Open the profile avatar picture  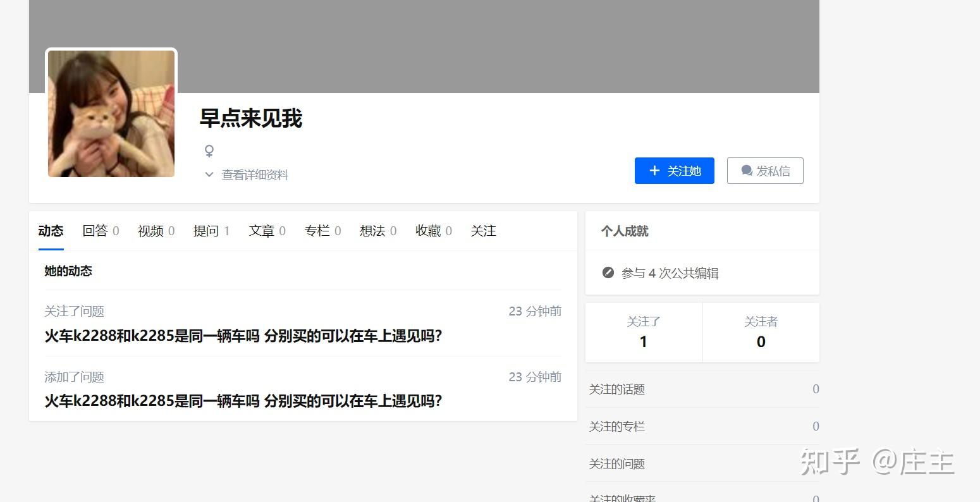coord(111,113)
